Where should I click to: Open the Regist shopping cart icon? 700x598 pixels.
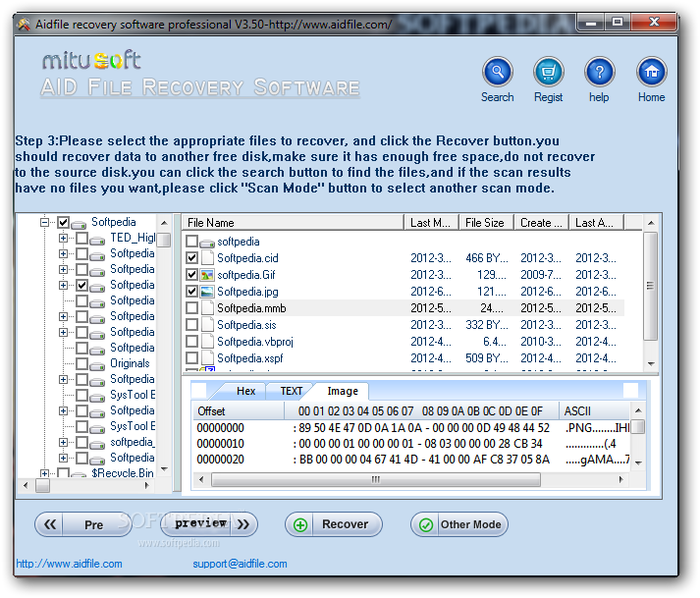[x=548, y=72]
